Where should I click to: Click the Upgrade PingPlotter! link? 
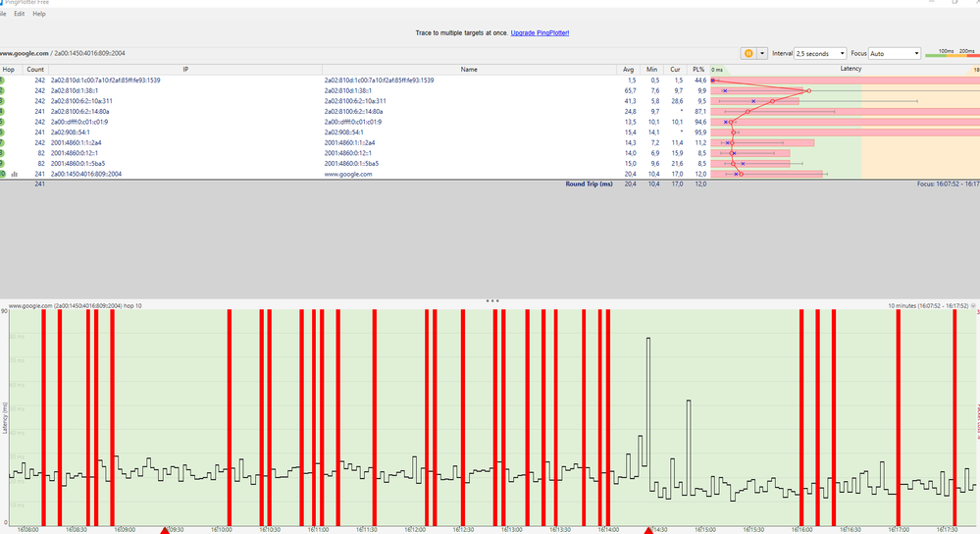[540, 33]
